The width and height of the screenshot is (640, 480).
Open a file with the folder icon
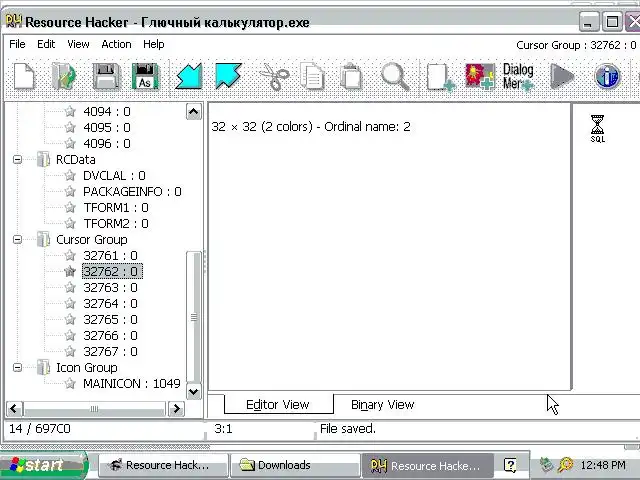click(x=64, y=76)
